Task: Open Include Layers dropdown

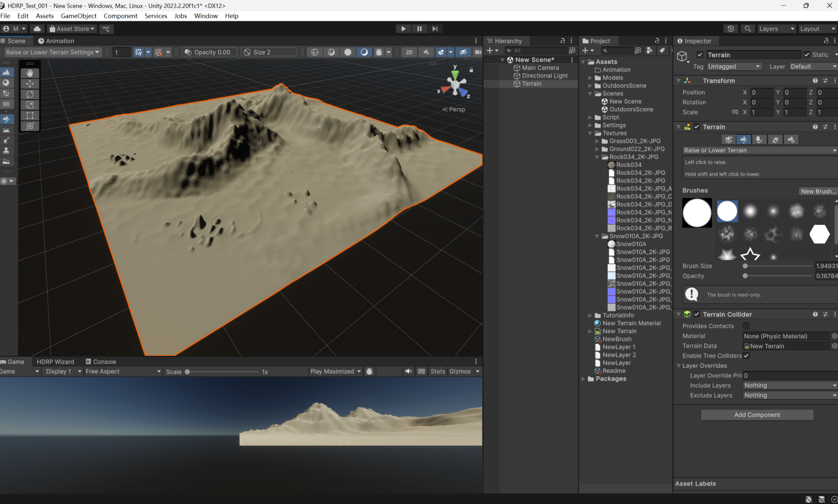Action: pyautogui.click(x=790, y=385)
